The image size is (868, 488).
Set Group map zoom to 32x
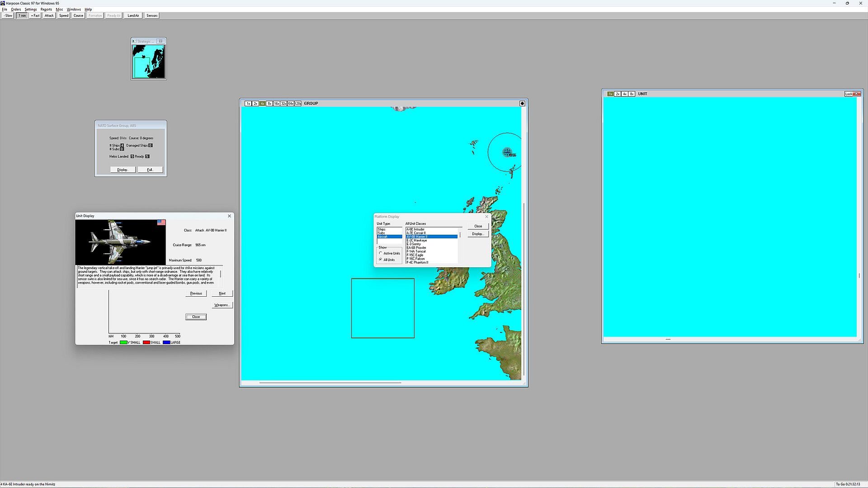284,104
